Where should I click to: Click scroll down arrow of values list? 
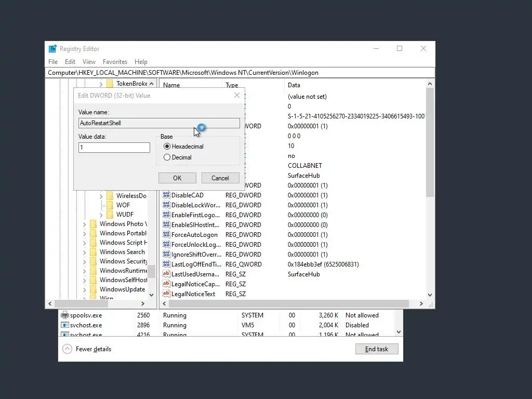(430, 295)
